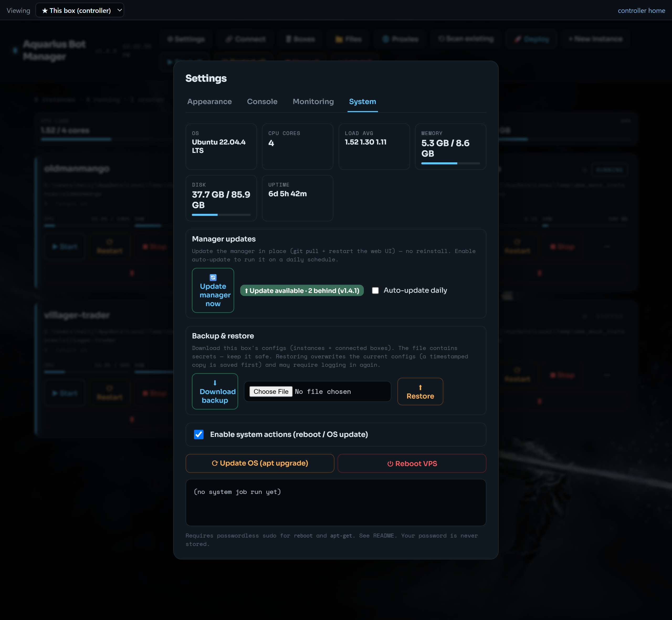Click the Download backup button

click(x=215, y=391)
